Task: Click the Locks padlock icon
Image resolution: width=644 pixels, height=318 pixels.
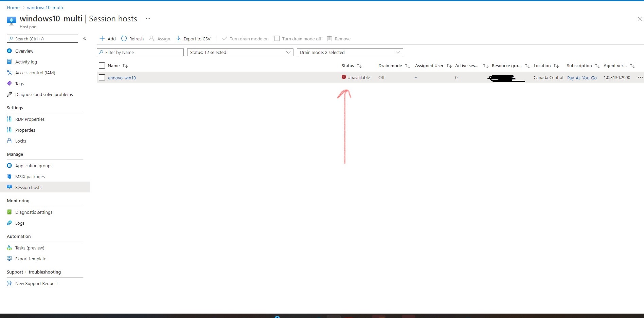Action: pyautogui.click(x=10, y=141)
